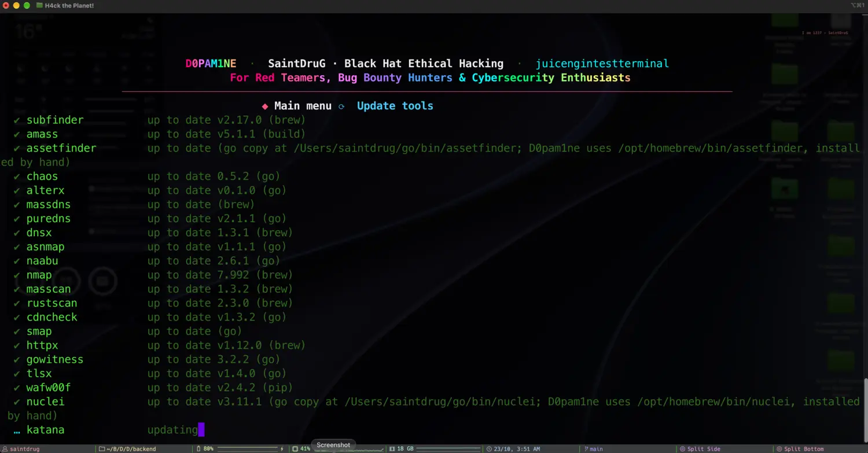Select the Main menu breadcrumb
The height and width of the screenshot is (453, 868).
(303, 106)
